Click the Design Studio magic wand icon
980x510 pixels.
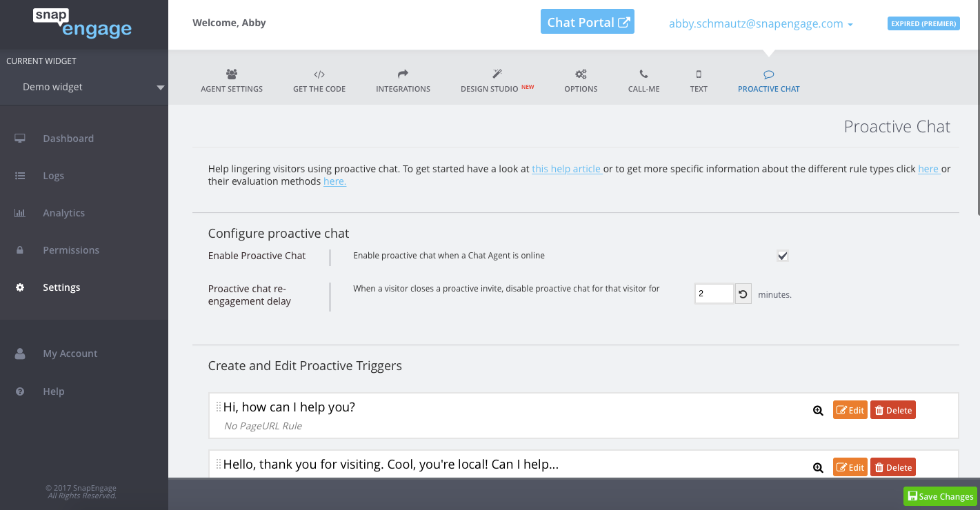(497, 74)
